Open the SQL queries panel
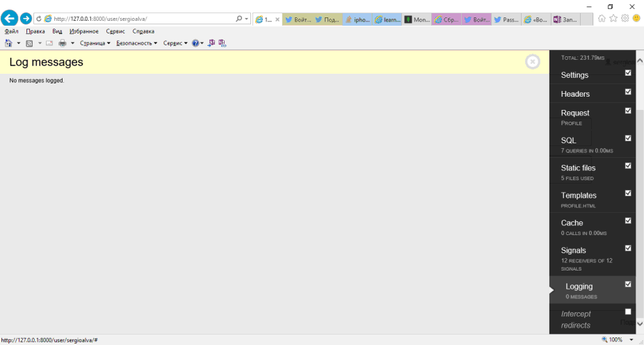Viewport: 644px width, 345px height. [568, 141]
